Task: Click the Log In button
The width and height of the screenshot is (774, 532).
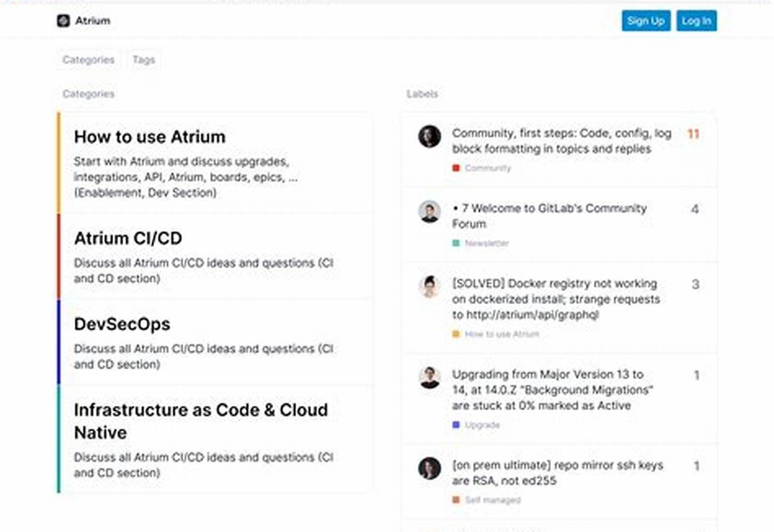Action: coord(697,21)
